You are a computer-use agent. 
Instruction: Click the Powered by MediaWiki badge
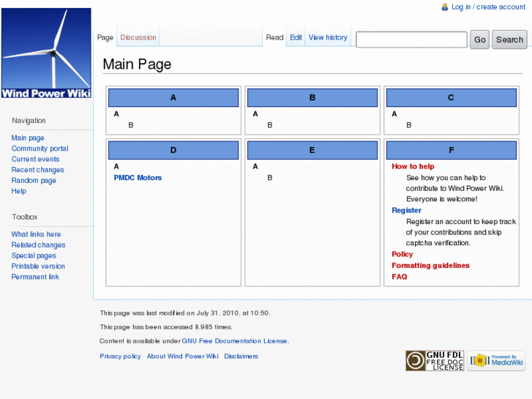[x=496, y=361]
